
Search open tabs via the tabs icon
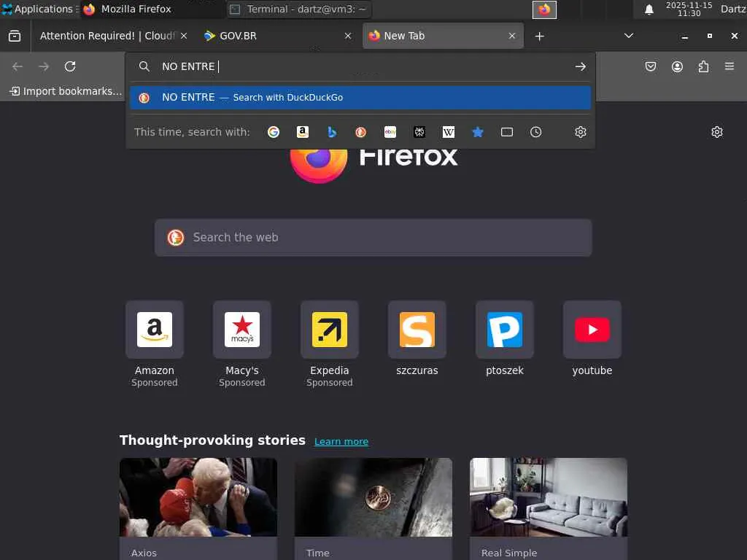point(507,132)
